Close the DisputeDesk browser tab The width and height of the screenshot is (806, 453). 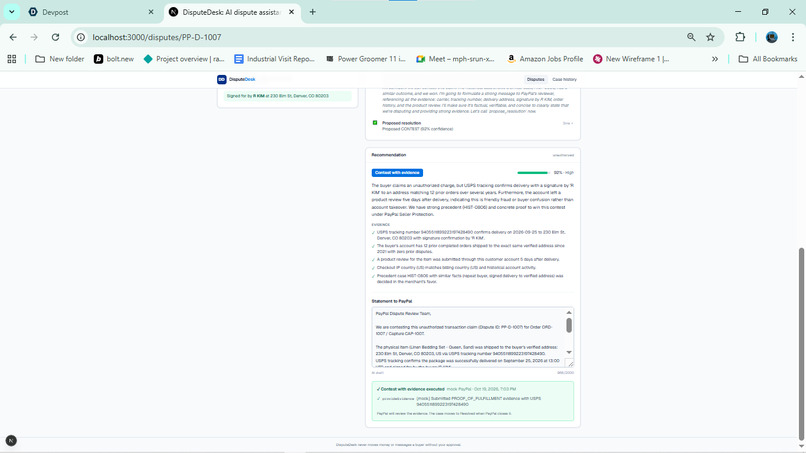click(291, 12)
